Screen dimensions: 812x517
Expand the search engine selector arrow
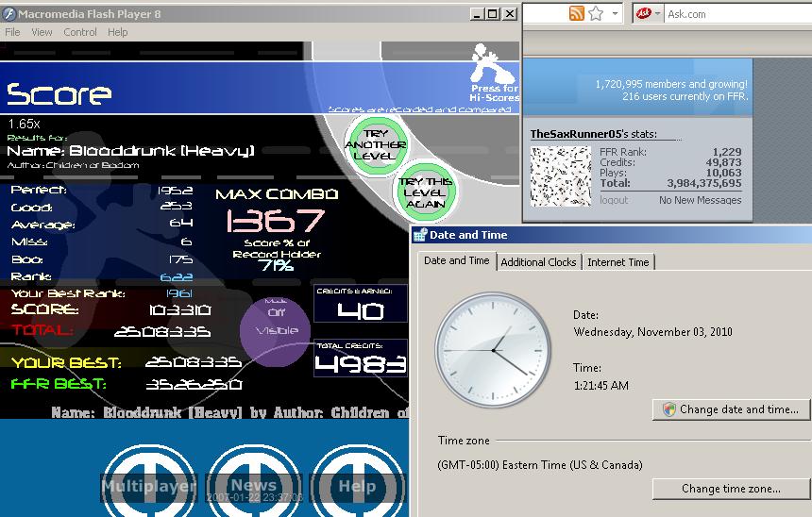point(658,13)
